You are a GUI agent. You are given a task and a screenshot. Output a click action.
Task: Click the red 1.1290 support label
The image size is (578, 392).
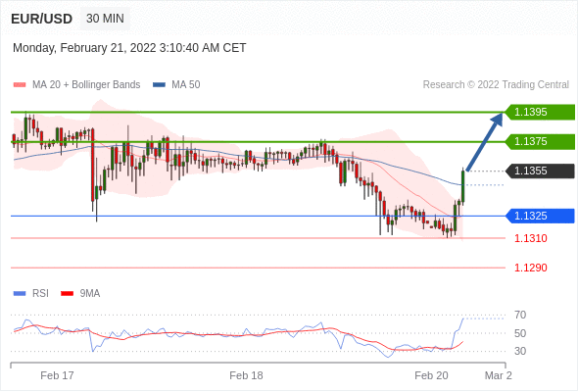tap(530, 268)
